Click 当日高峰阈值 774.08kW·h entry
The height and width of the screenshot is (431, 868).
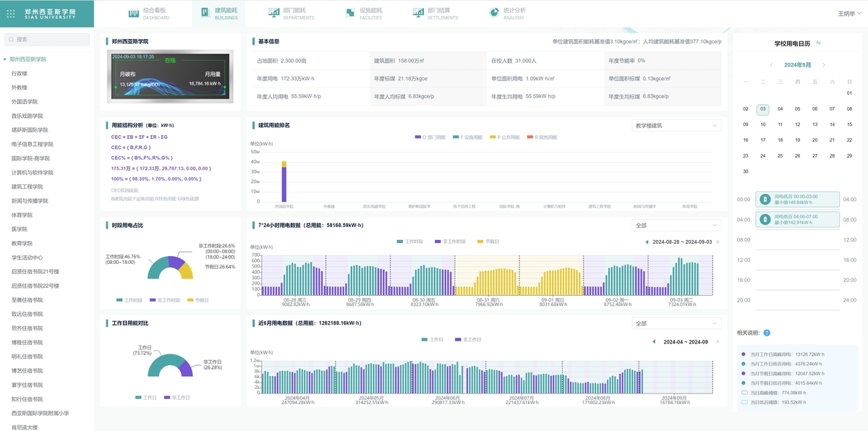tap(774, 393)
